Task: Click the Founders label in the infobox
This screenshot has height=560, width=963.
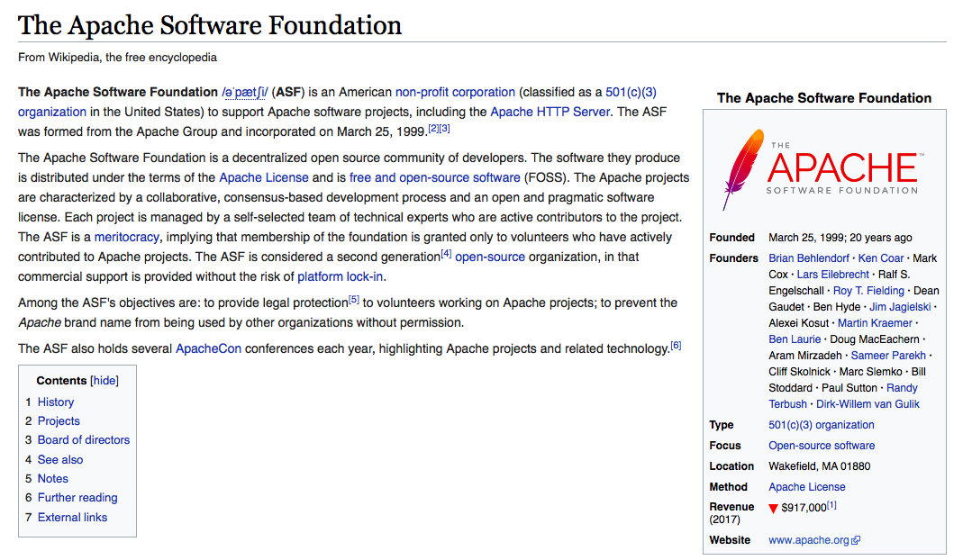Action: (x=734, y=258)
